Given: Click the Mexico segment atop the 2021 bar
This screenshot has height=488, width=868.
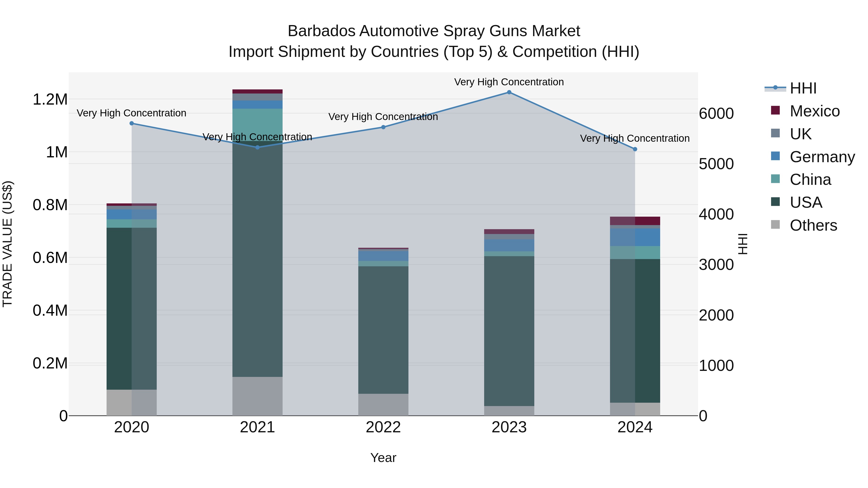Looking at the screenshot, I should [x=258, y=92].
